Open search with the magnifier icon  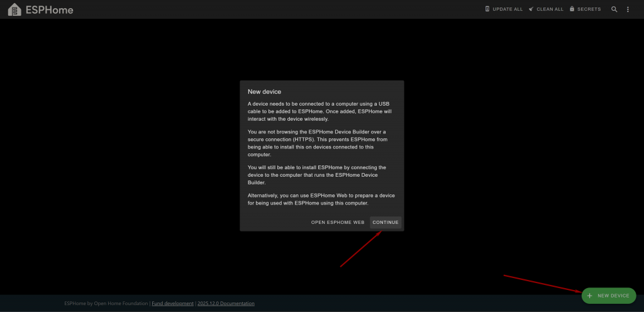click(614, 9)
